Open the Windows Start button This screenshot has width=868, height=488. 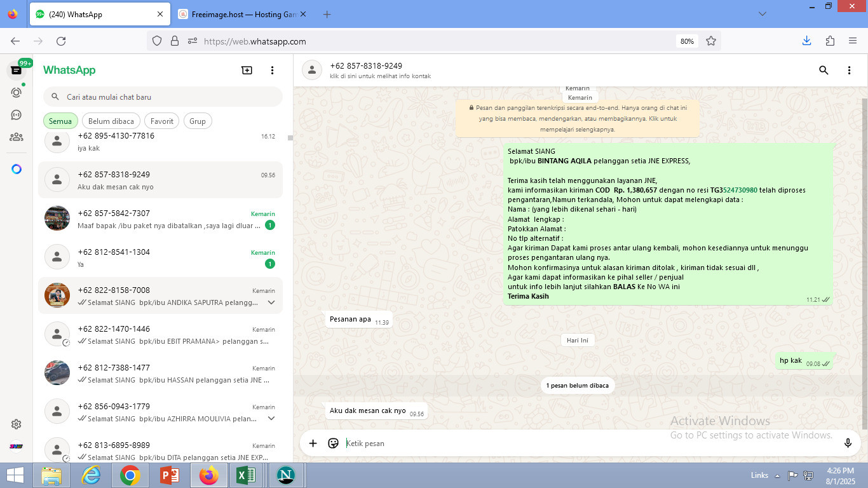15,475
